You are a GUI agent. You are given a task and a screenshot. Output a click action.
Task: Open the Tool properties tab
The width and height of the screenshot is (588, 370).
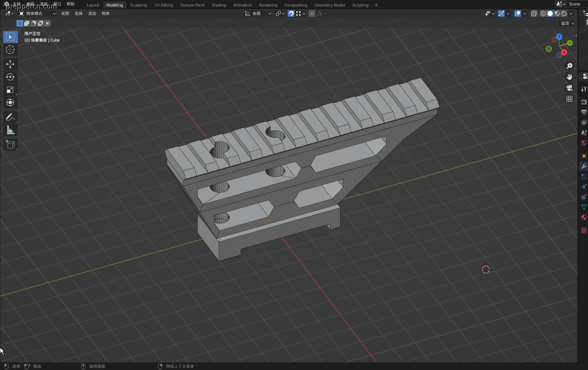pyautogui.click(x=584, y=89)
